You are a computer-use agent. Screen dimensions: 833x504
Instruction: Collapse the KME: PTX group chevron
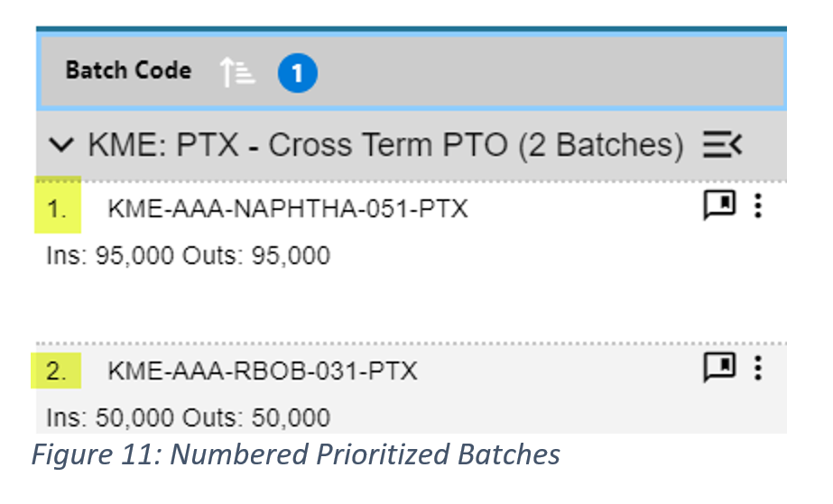tap(61, 144)
